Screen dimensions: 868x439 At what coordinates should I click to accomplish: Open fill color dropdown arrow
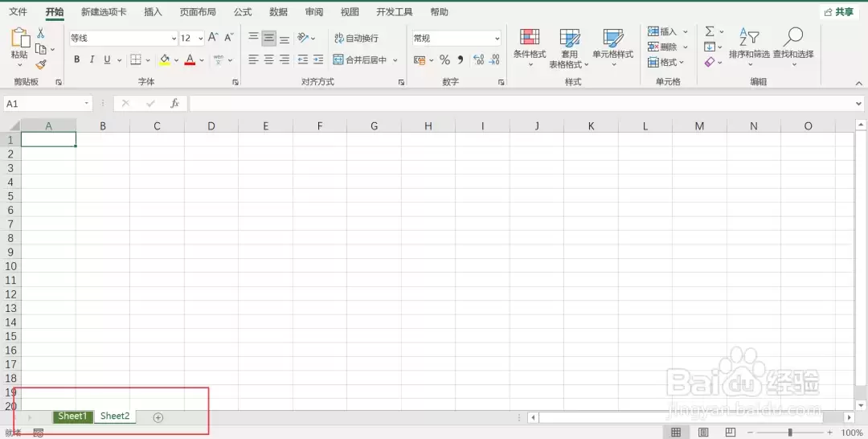(177, 60)
